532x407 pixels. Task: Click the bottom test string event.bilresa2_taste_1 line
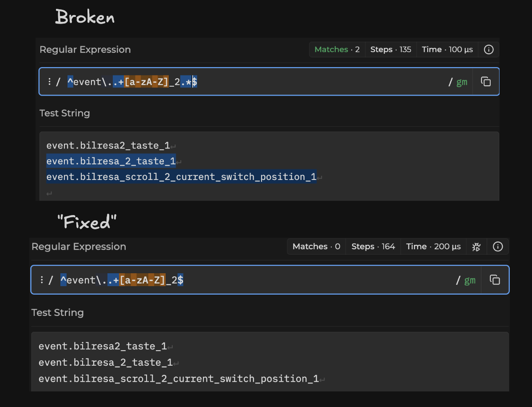[103, 346]
